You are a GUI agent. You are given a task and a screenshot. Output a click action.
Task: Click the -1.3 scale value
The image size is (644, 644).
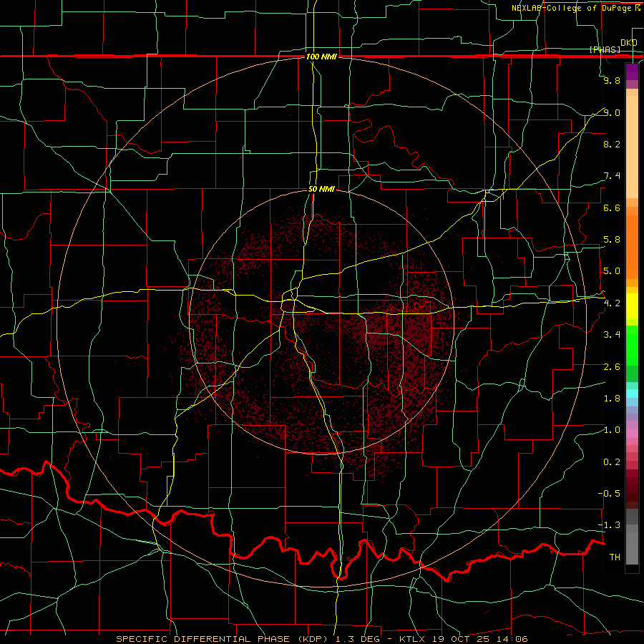click(x=609, y=525)
